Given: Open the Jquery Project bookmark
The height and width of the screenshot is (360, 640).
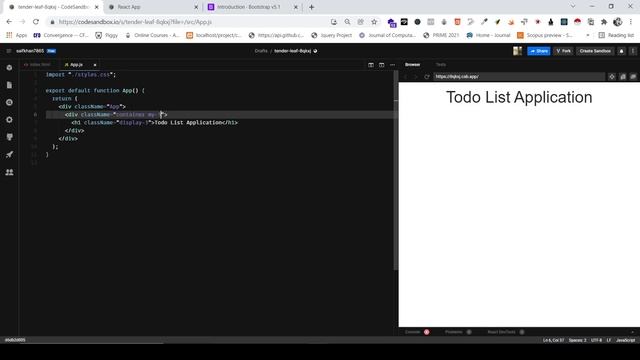Looking at the screenshot, I should pyautogui.click(x=331, y=36).
